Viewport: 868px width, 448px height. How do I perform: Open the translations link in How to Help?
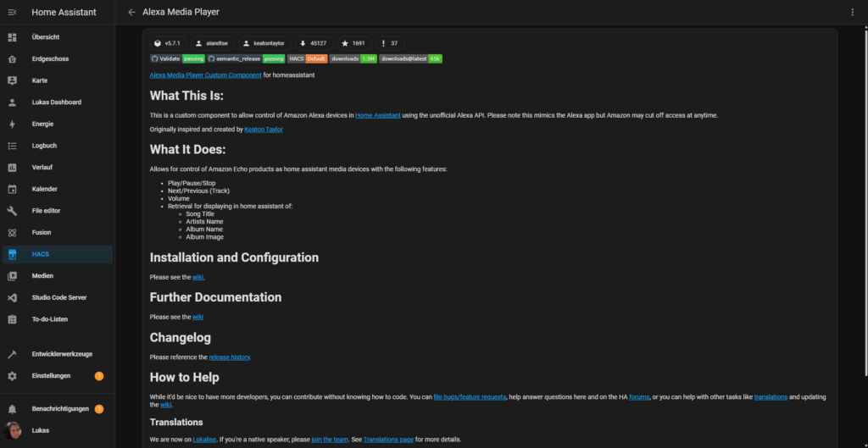click(771, 397)
